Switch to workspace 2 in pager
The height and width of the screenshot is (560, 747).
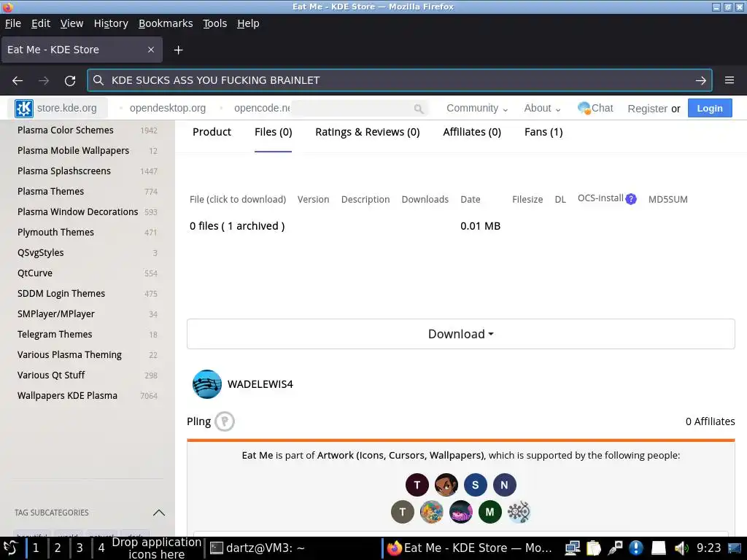tap(58, 548)
